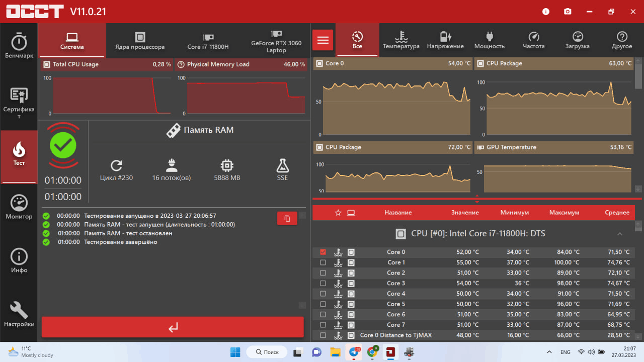Click the large red return arrow button
This screenshot has height=362, width=644.
(173, 327)
